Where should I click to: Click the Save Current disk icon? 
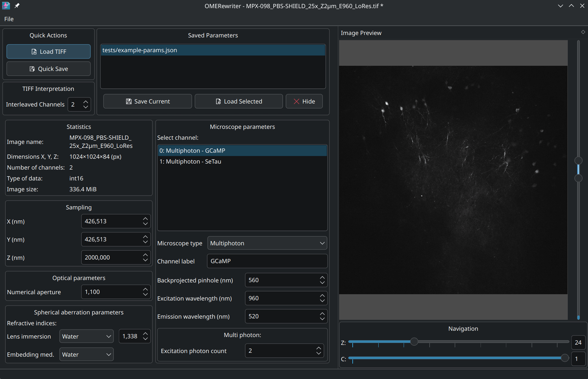pos(129,101)
